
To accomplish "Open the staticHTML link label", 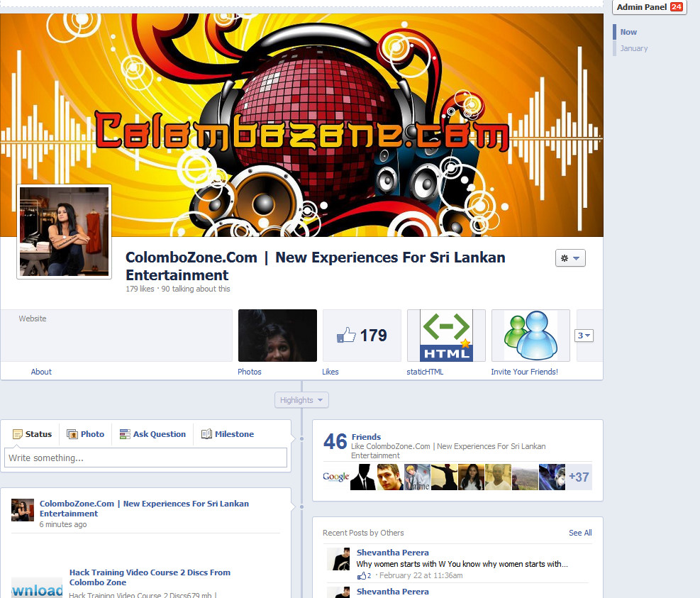I will (425, 372).
